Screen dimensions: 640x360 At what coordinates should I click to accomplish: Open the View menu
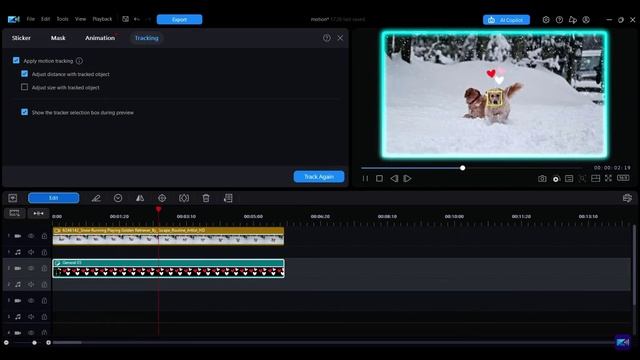click(x=80, y=19)
